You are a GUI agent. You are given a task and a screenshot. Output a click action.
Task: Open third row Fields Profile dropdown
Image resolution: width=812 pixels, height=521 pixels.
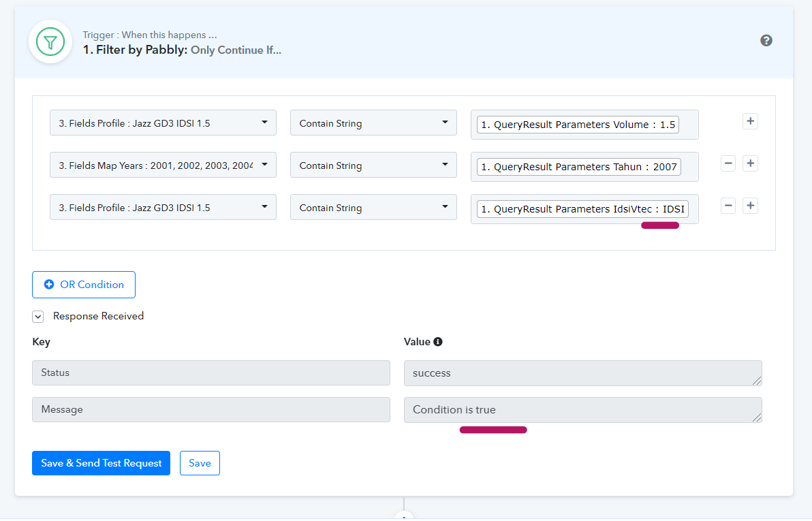point(163,208)
